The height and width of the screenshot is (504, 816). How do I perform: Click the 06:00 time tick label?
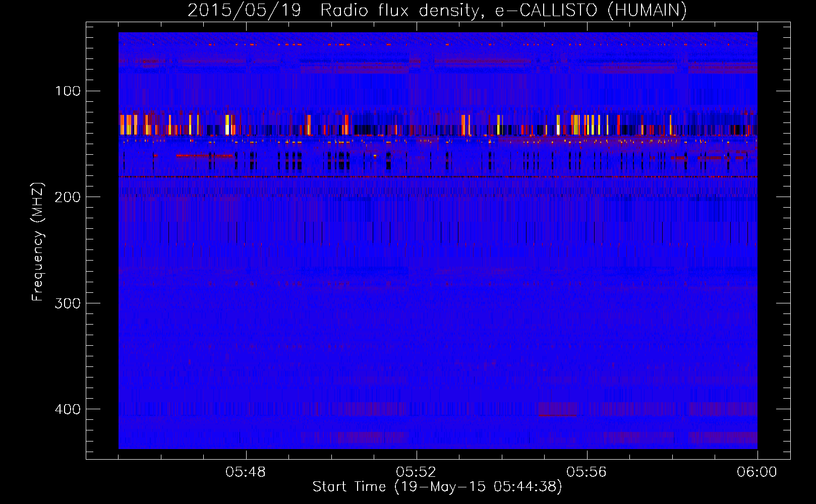point(757,472)
